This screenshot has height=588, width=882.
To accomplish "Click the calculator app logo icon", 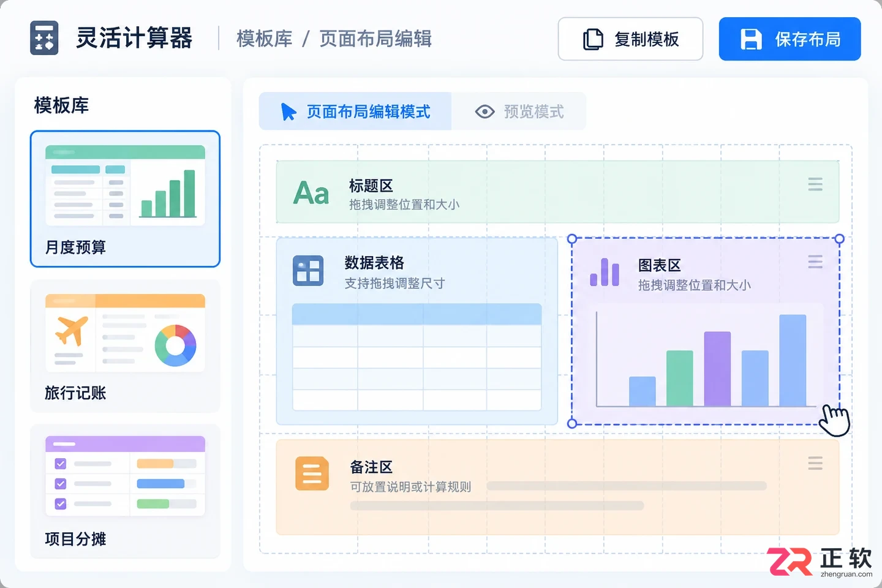I will coord(44,38).
